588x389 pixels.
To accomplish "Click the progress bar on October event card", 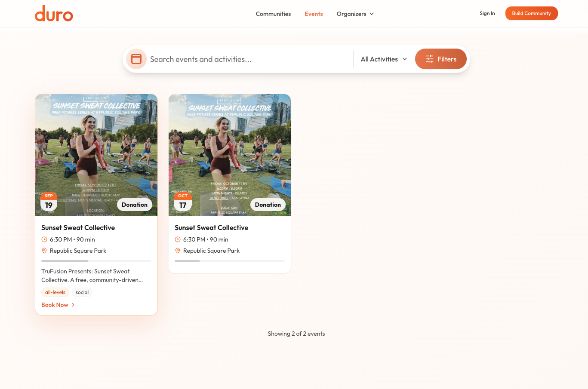I will (229, 261).
